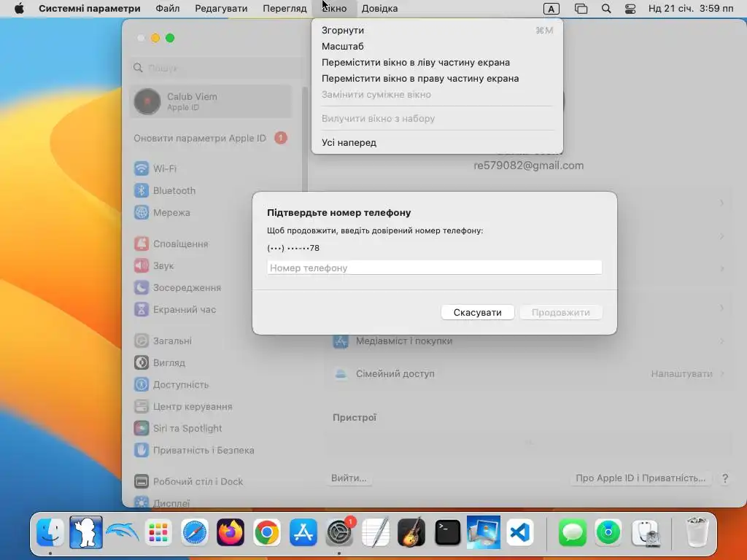This screenshot has height=560, width=747.
Task: Launch Safari from the Dock
Action: [x=194, y=532]
